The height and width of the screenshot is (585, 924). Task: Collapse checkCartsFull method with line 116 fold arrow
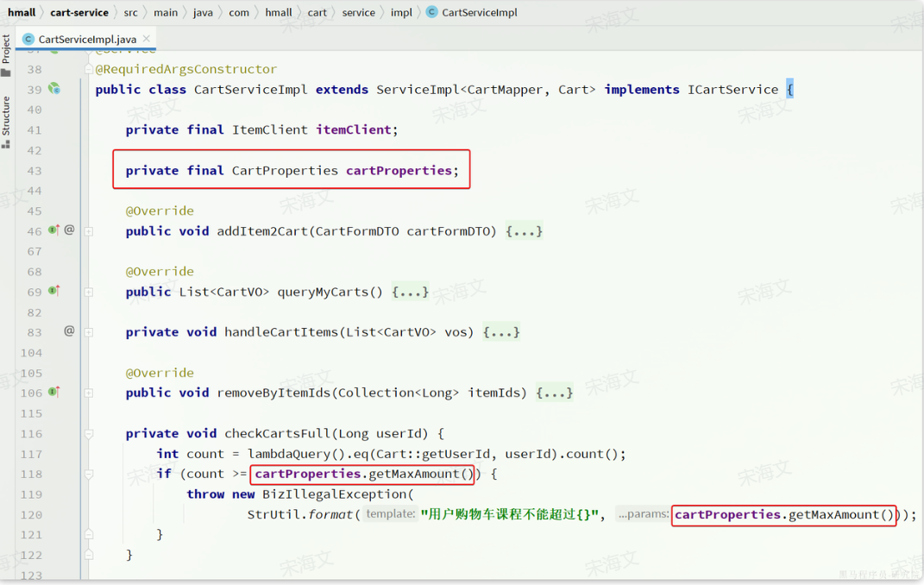(x=88, y=434)
